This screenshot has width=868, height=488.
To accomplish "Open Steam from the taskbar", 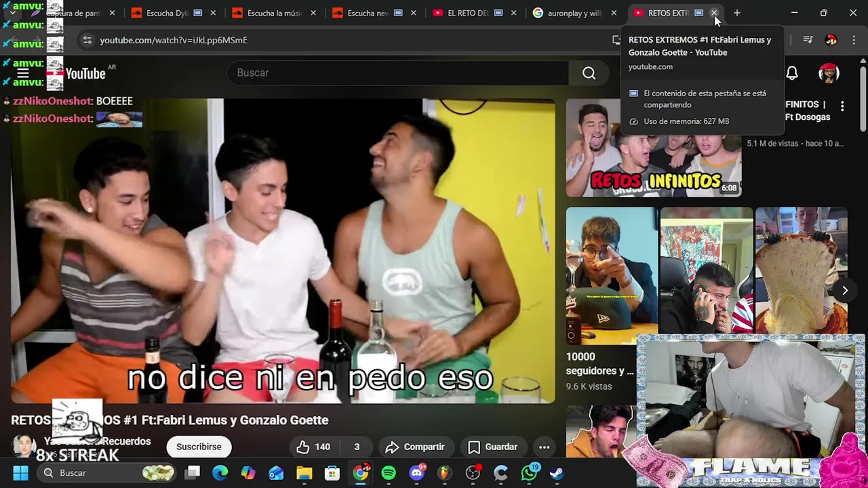I will pyautogui.click(x=557, y=472).
